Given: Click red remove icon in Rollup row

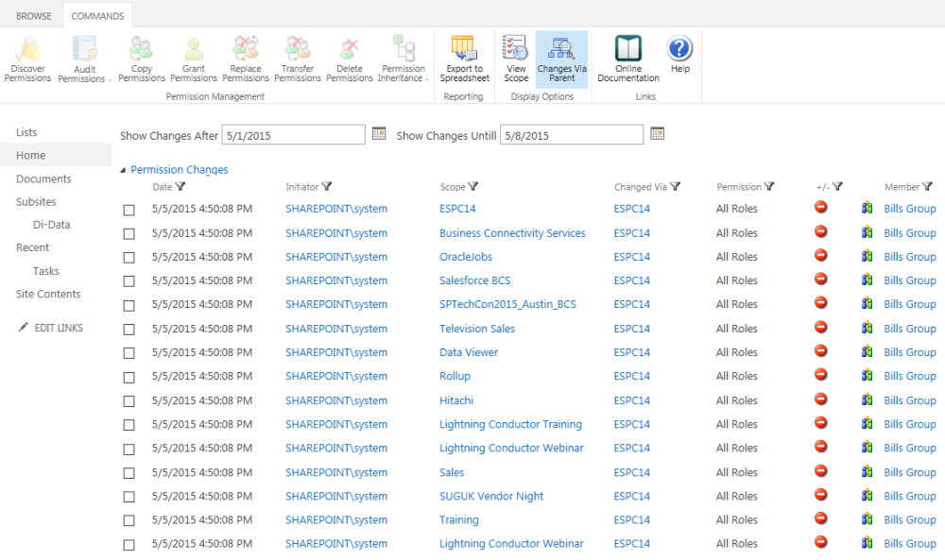Looking at the screenshot, I should click(x=820, y=375).
